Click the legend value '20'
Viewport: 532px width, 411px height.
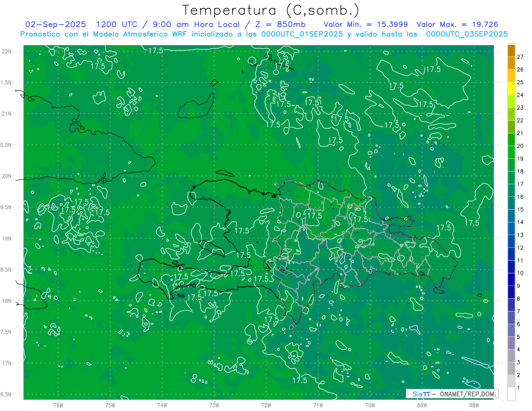tap(520, 146)
